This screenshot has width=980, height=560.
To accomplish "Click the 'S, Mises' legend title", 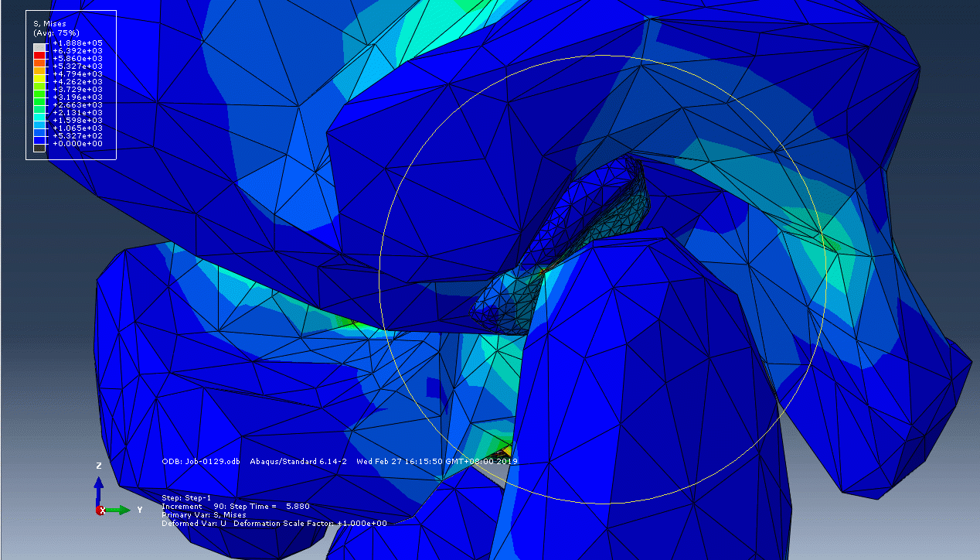I will pyautogui.click(x=49, y=24).
